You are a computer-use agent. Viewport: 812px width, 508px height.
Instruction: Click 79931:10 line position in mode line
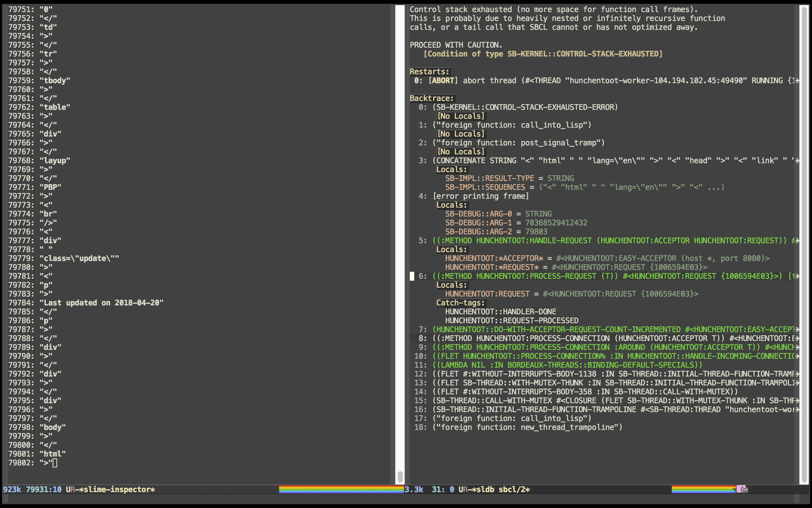click(x=44, y=489)
